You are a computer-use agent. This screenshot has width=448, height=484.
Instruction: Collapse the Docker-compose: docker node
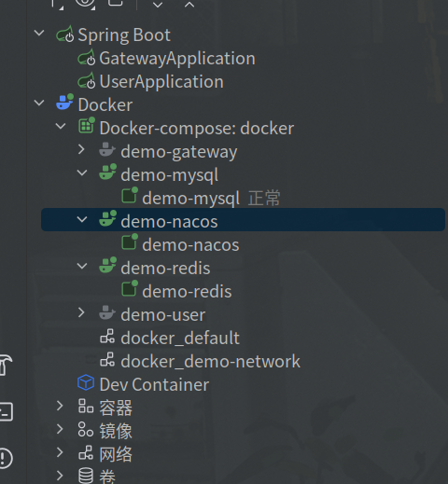pos(61,126)
